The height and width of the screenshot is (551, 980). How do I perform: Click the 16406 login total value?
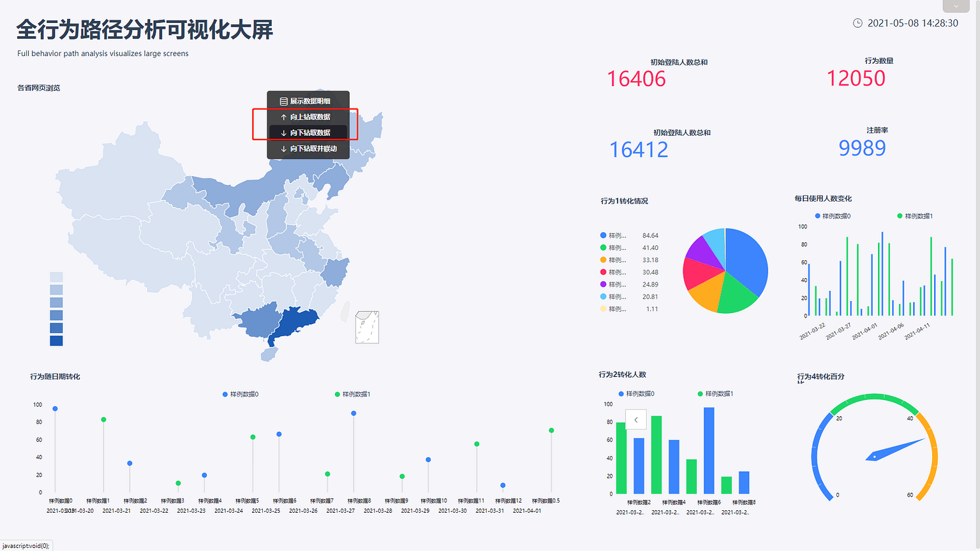[x=636, y=79]
